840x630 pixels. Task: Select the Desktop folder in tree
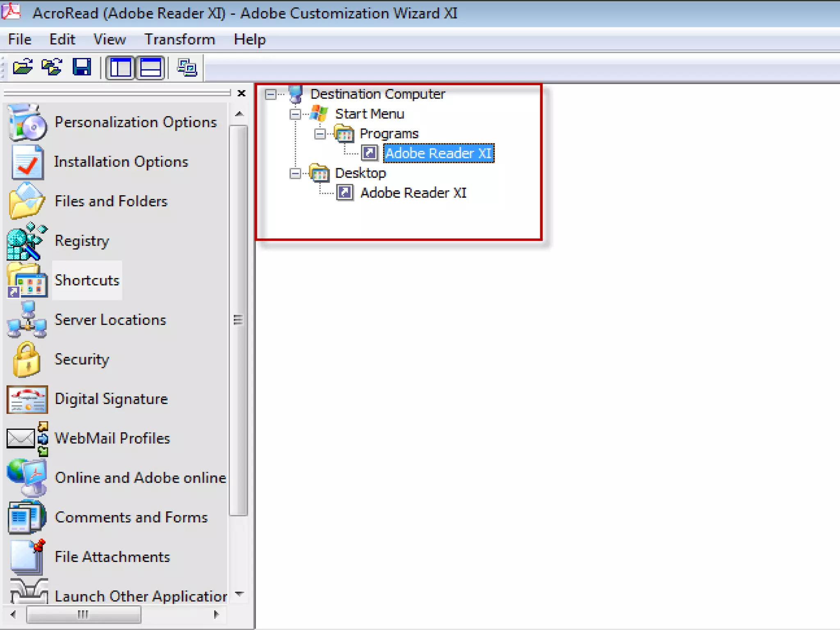coord(361,173)
